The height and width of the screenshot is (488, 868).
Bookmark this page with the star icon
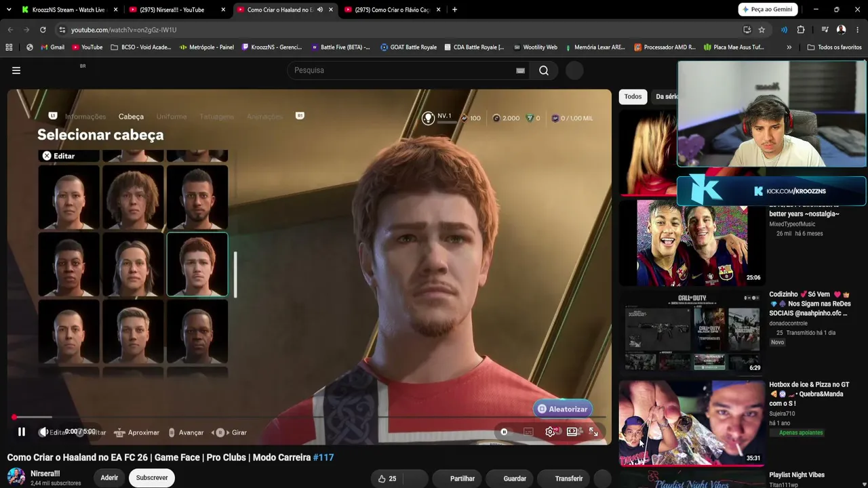(762, 30)
